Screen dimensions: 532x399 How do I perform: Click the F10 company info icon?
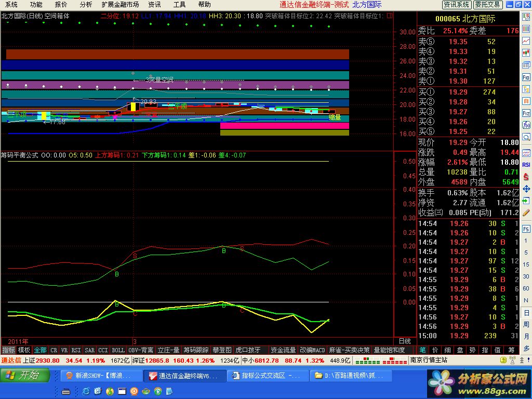[526, 77]
